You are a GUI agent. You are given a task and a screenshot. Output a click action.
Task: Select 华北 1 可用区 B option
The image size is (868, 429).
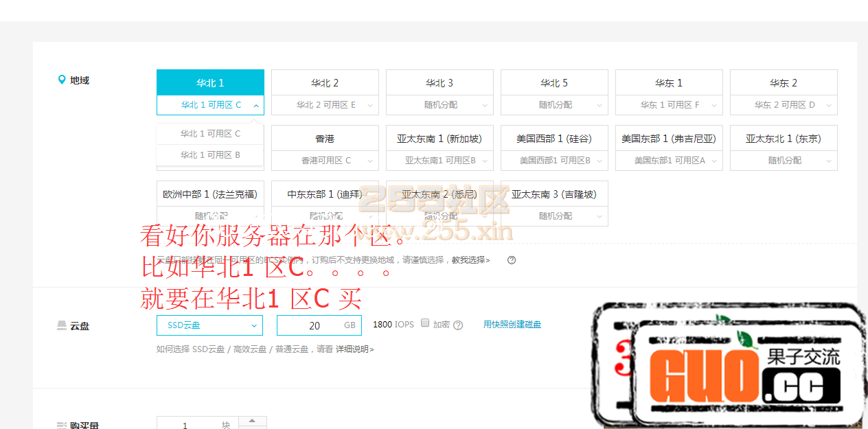(x=210, y=156)
